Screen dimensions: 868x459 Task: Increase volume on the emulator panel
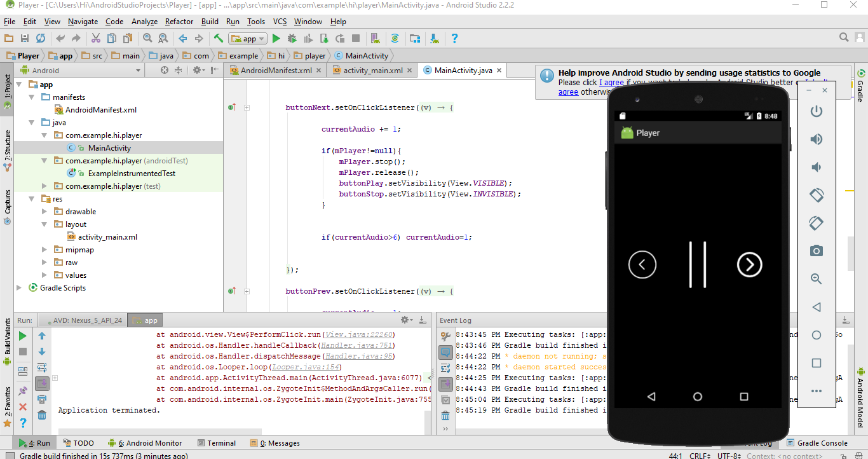pos(817,139)
